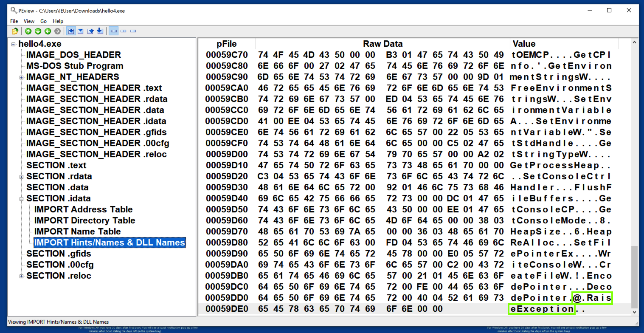Select SECTION .gfids in the tree
This screenshot has height=333, width=644.
click(59, 254)
